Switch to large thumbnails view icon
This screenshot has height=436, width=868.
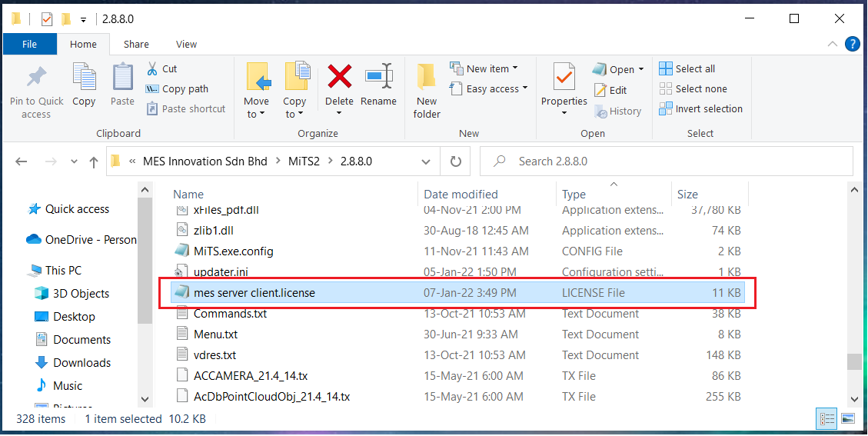847,419
